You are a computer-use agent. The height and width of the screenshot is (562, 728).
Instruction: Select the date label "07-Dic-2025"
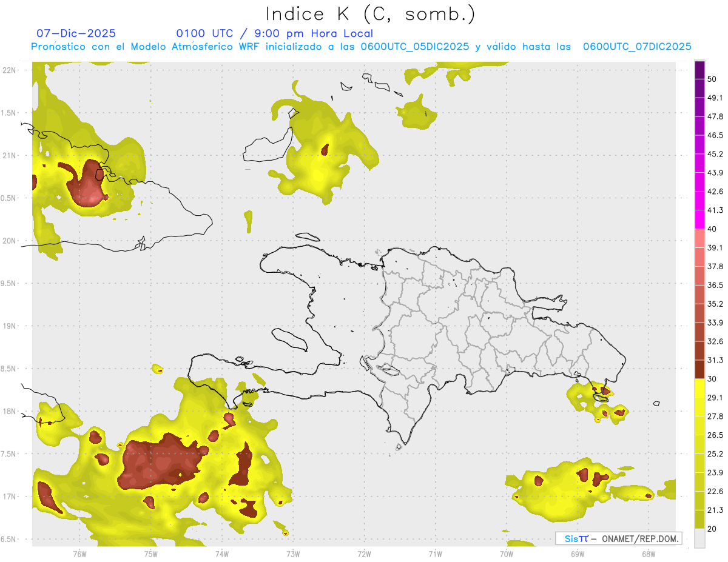(76, 33)
